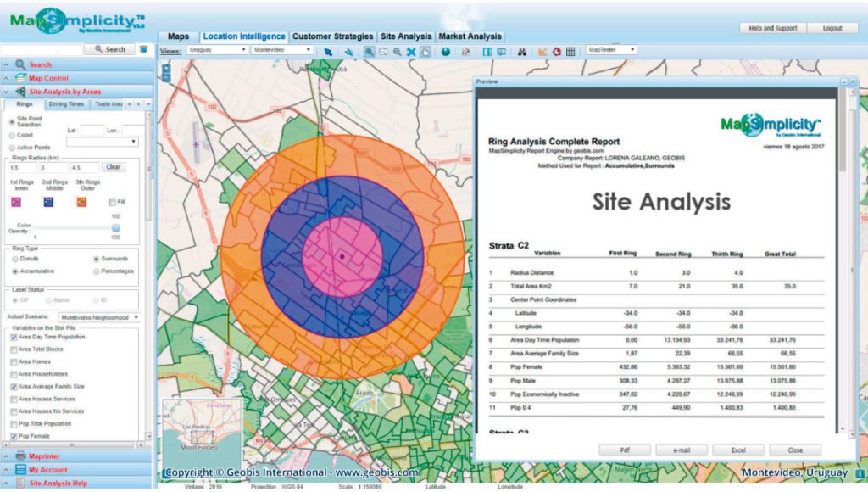Click the Maprinter printer icon

coord(20,456)
